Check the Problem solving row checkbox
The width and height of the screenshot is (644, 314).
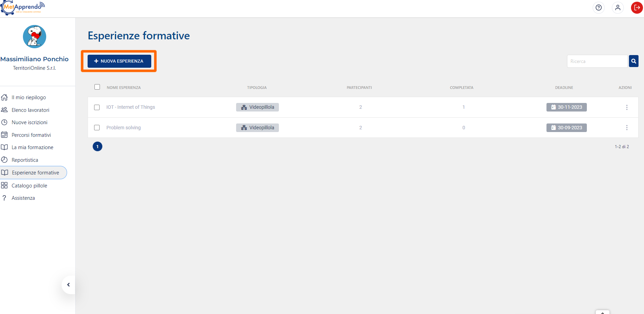97,128
